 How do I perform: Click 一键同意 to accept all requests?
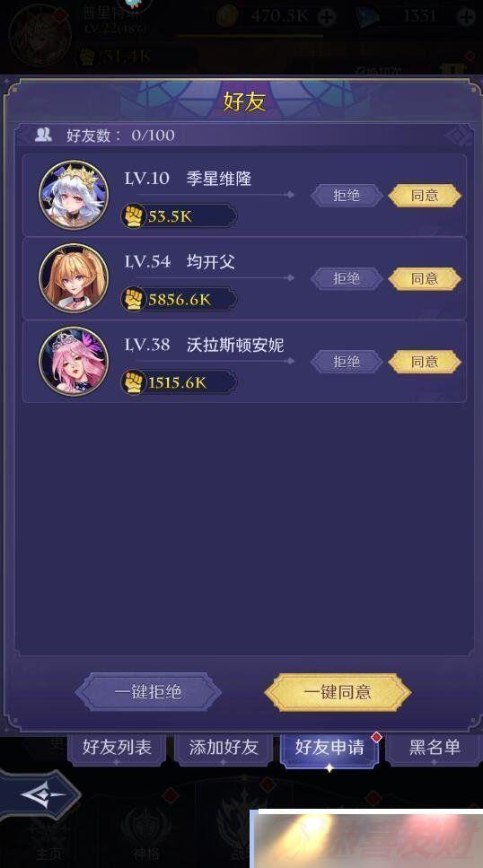(x=338, y=692)
